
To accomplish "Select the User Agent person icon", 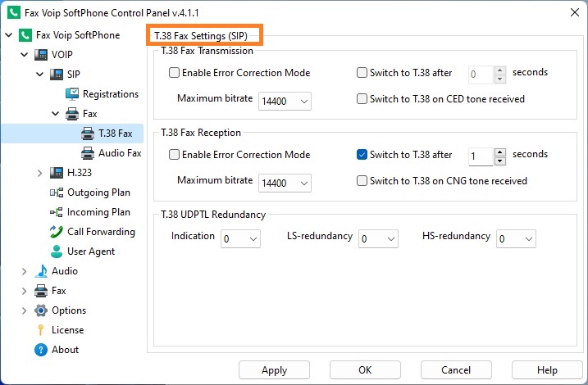I will pyautogui.click(x=57, y=251).
